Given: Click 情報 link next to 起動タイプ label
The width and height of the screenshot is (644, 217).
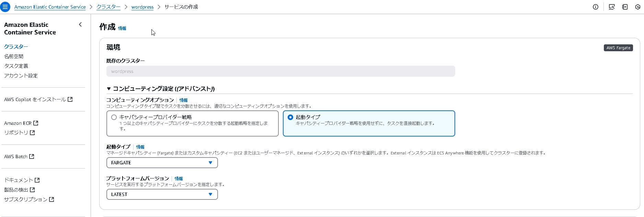Looking at the screenshot, I should tap(140, 147).
